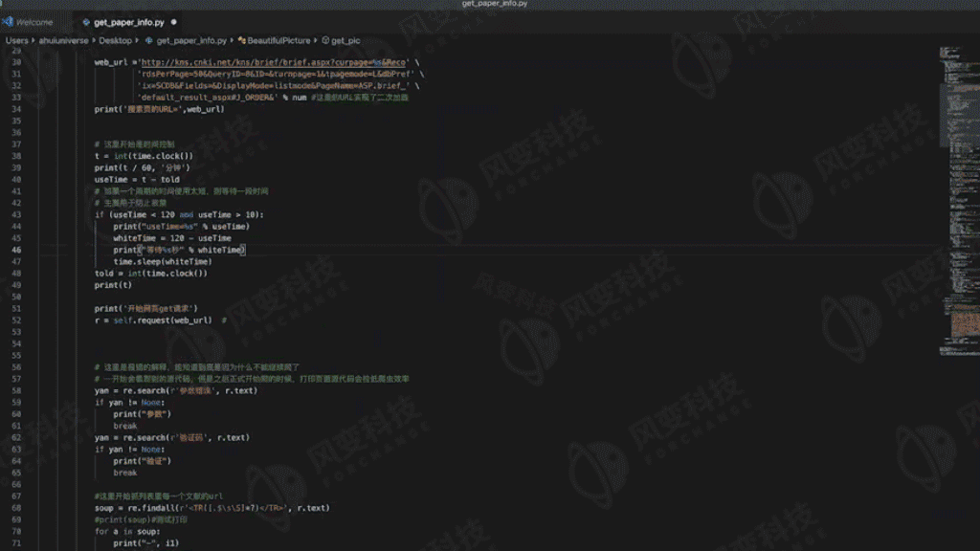Place cursor in the time.sleep(whiteTime) line

click(x=163, y=262)
